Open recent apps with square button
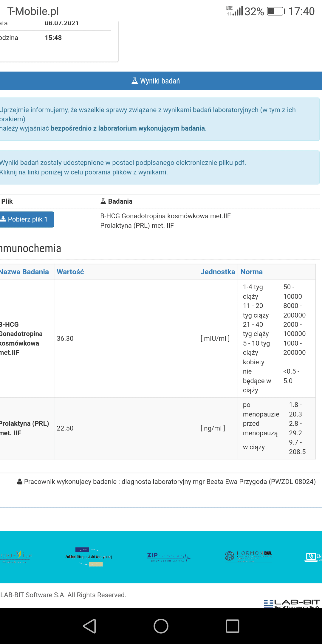 click(x=232, y=626)
